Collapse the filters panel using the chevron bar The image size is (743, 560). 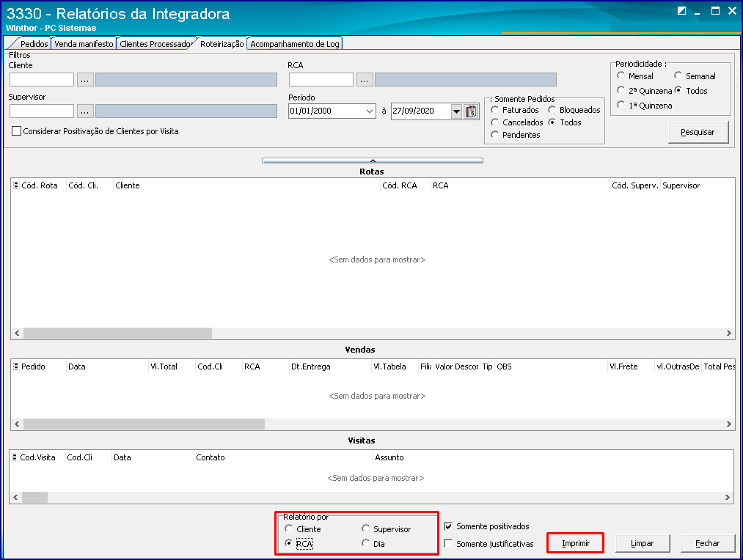(373, 161)
